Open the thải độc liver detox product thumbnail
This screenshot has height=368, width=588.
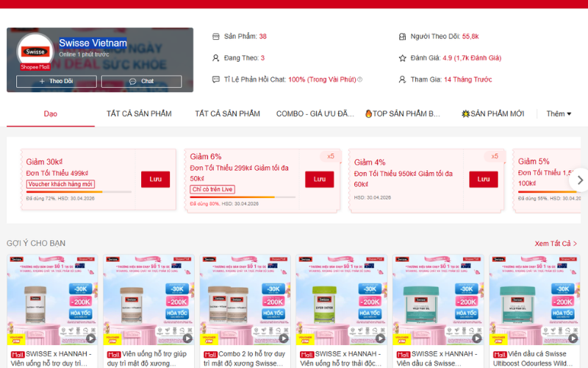tap(342, 300)
